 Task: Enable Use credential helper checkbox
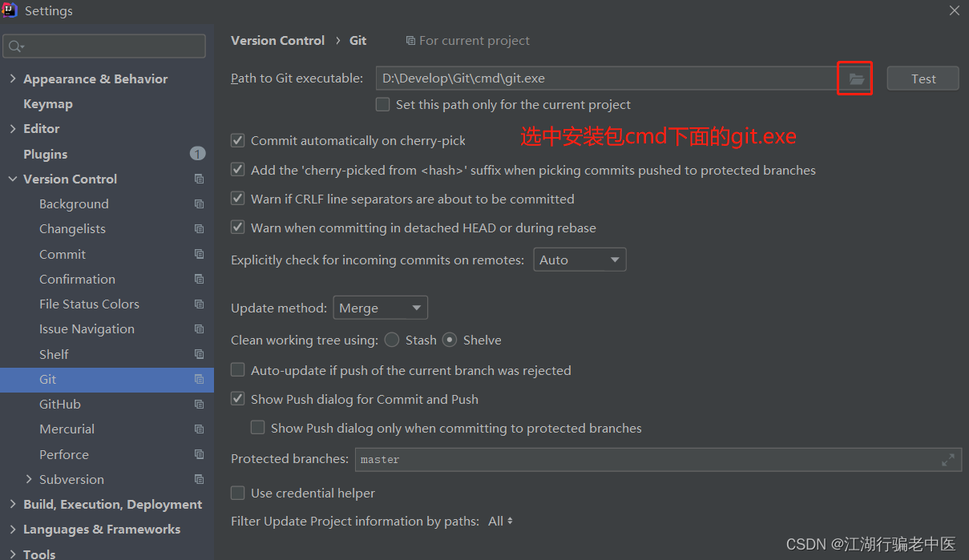(x=238, y=494)
